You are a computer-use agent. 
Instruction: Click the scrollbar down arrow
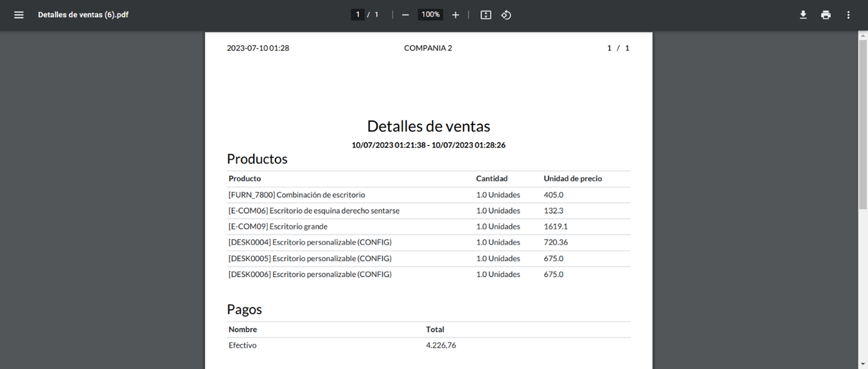point(863,364)
